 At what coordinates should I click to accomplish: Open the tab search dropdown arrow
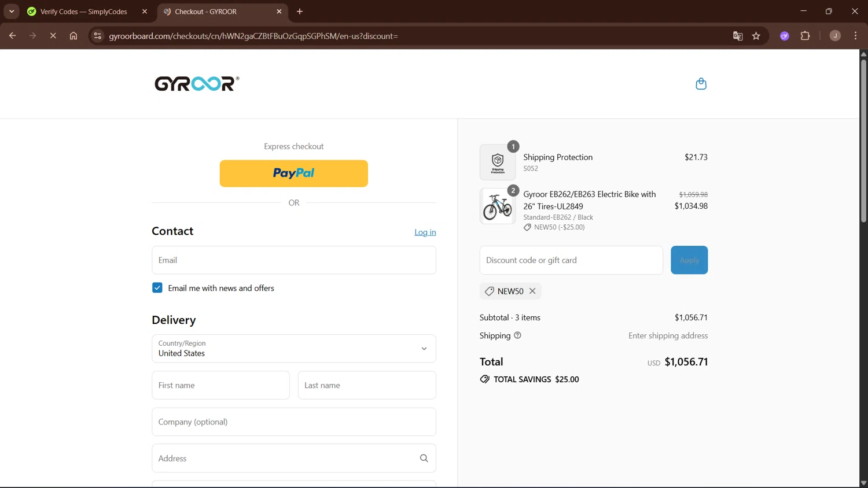(12, 12)
